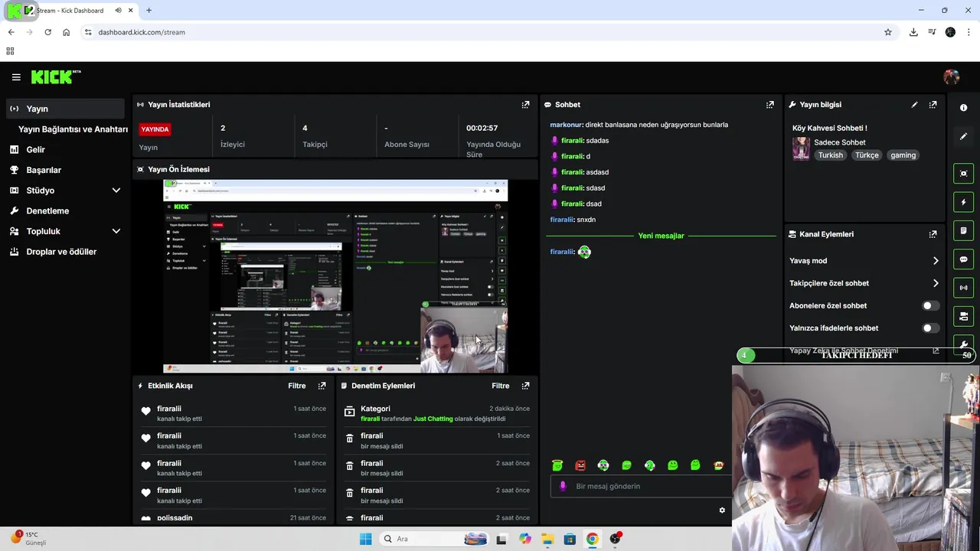Open File Explorer from taskbar
The height and width of the screenshot is (551, 980).
pyautogui.click(x=547, y=539)
